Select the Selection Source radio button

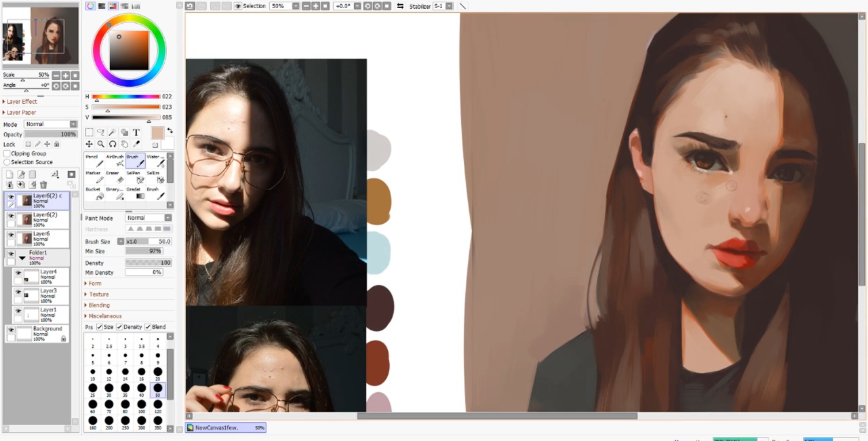pos(7,162)
